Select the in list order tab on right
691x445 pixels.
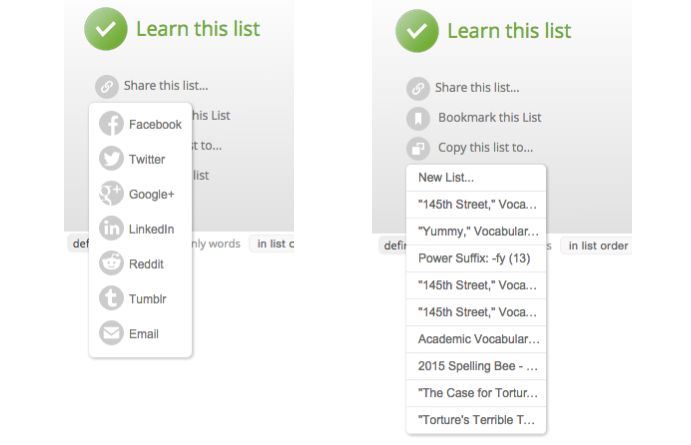pyautogui.click(x=598, y=246)
